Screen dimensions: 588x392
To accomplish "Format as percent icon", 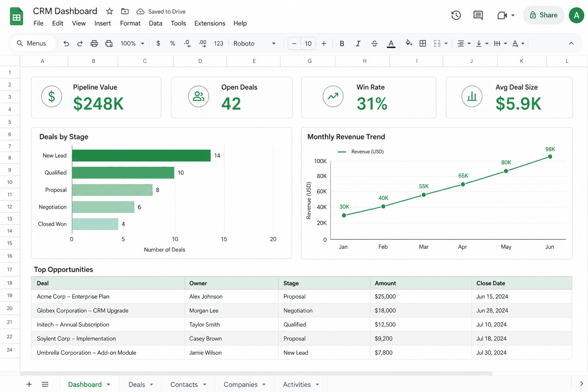I will pos(173,44).
